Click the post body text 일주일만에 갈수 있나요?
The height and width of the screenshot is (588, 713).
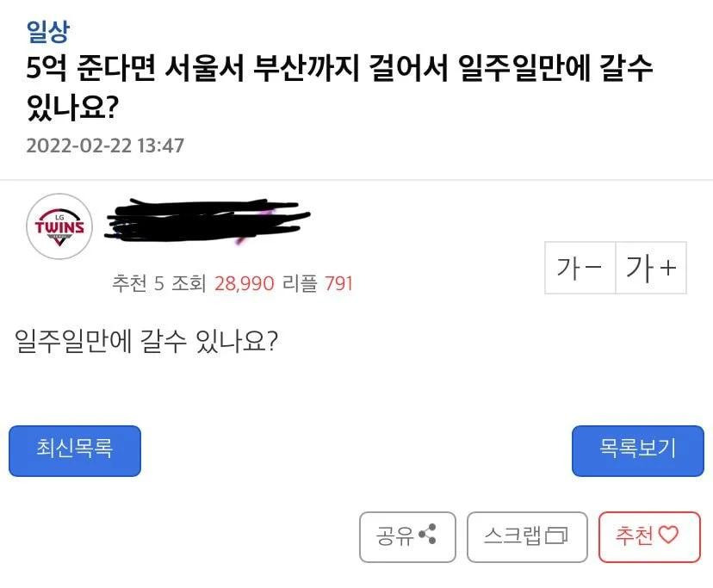[146, 342]
